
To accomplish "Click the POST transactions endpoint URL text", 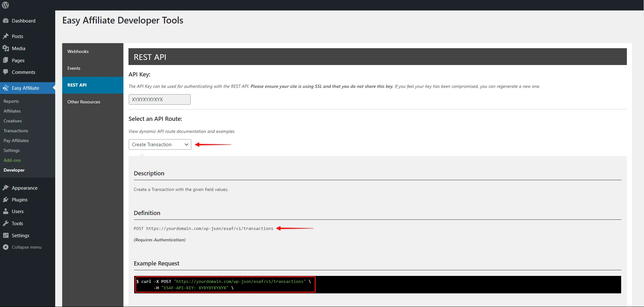I will pos(203,228).
